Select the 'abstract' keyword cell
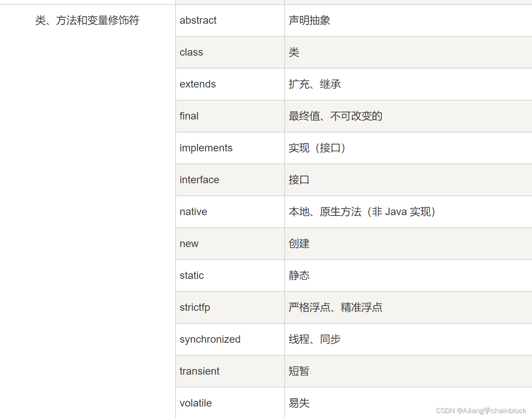Screen dimensions: 532x418 point(230,20)
